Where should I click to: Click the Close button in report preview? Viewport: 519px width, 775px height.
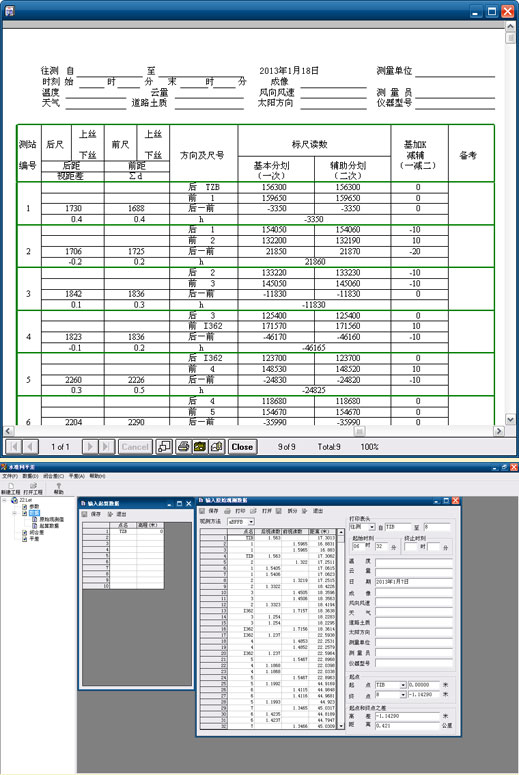(242, 447)
